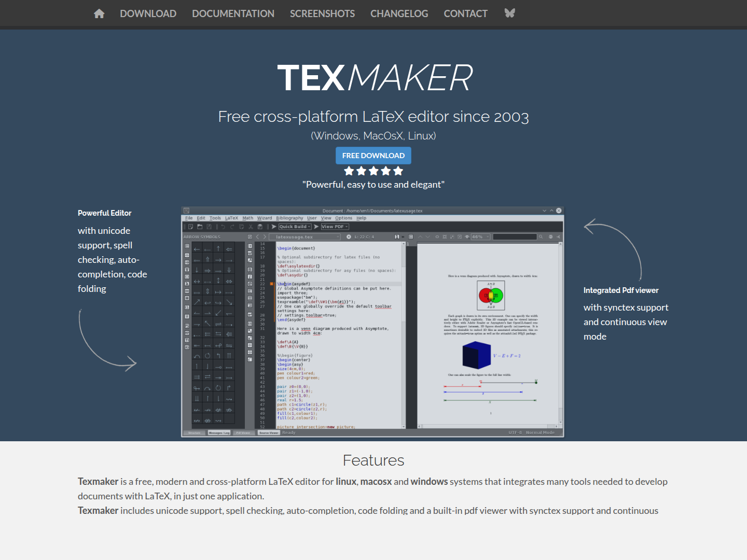Click Save disk icon in Texmaker toolbar
This screenshot has width=747, height=560.
click(209, 227)
